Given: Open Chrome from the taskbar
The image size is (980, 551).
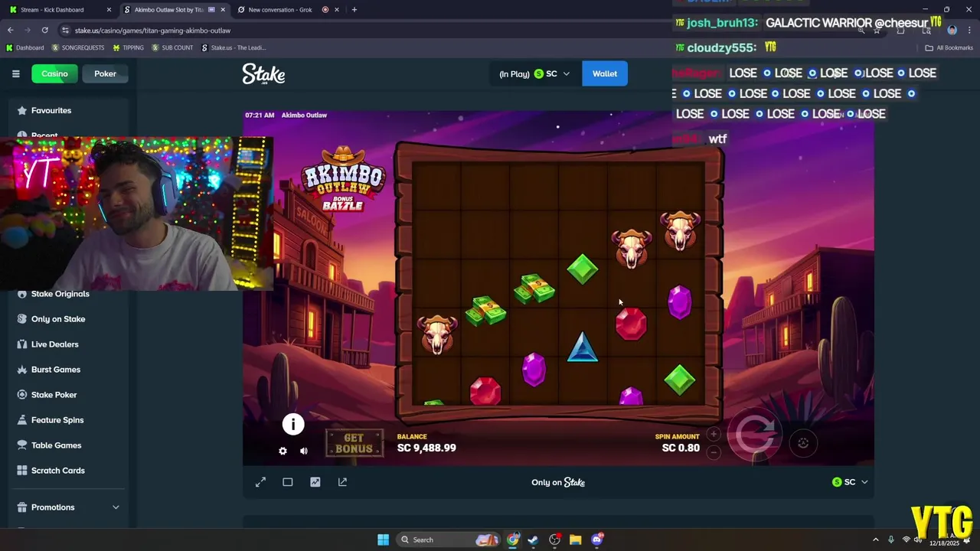Looking at the screenshot, I should [513, 540].
